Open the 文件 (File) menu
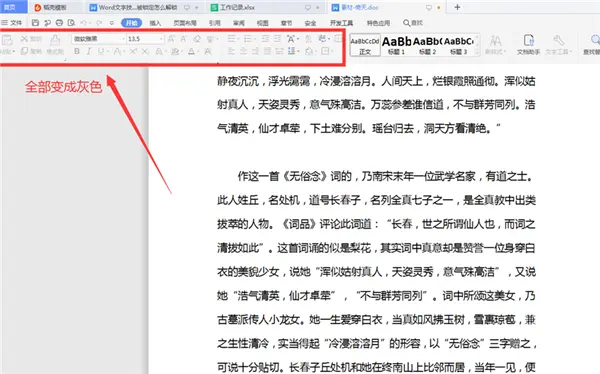Image resolution: width=600 pixels, height=374 pixels. click(11, 23)
